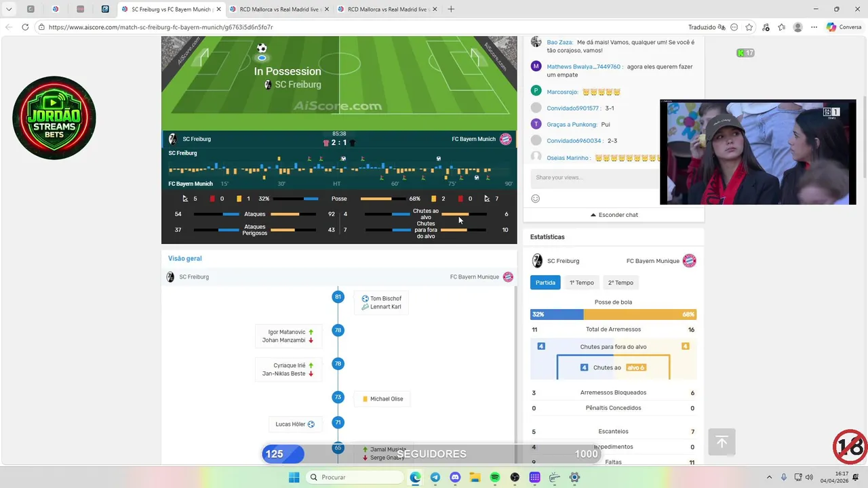Open the Windows Start menu
The height and width of the screenshot is (488, 868).
point(294,477)
